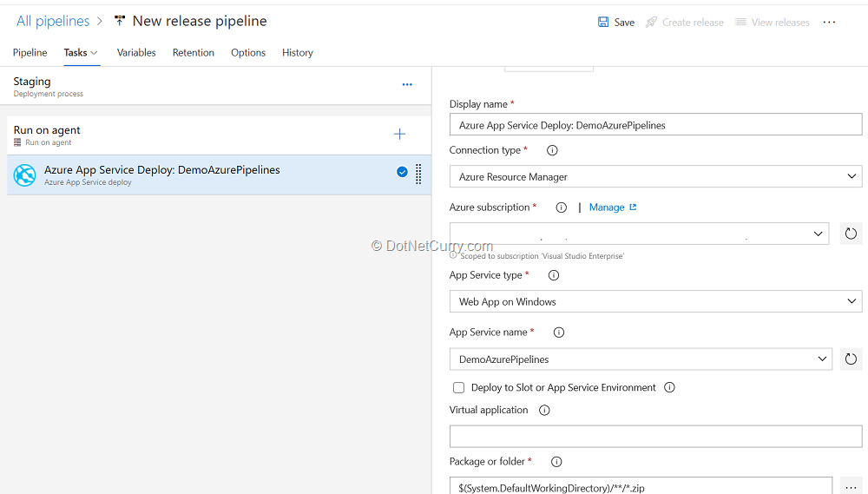Click the View releases list icon

(x=740, y=23)
